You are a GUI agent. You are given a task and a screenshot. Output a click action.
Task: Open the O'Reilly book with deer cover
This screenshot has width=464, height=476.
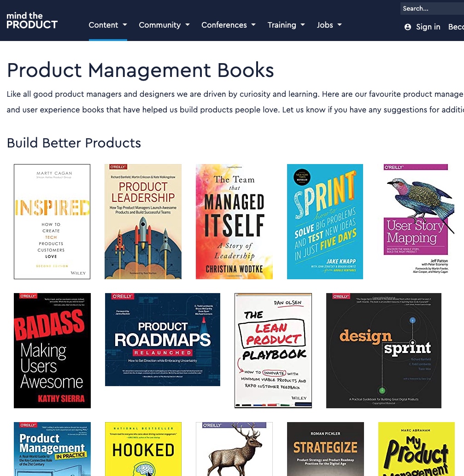[x=234, y=449]
